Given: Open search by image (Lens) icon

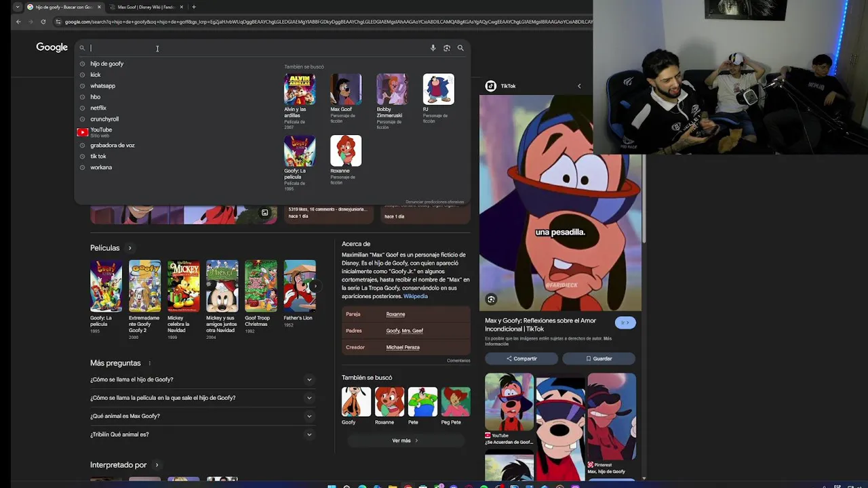Looking at the screenshot, I should [x=447, y=48].
